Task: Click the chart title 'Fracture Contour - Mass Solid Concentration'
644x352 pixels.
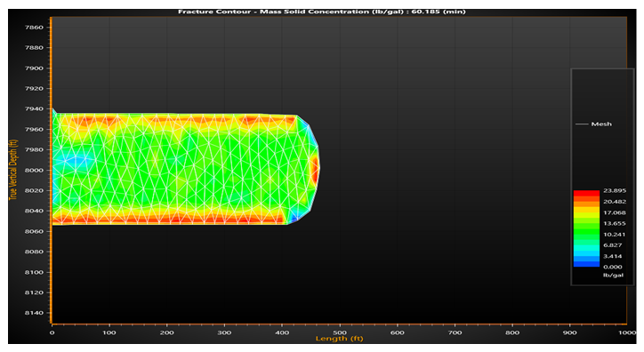Action: pos(322,12)
